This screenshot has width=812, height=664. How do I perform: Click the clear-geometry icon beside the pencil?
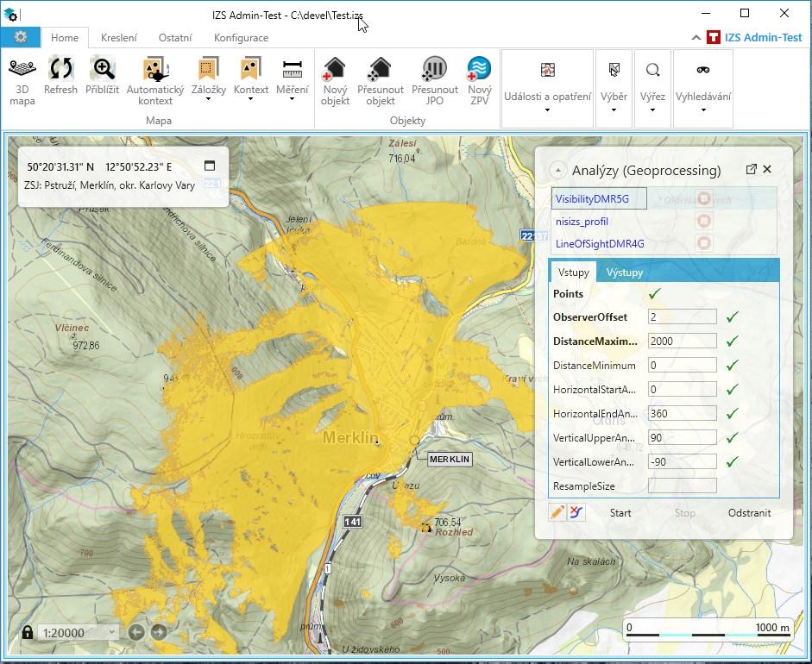click(576, 512)
